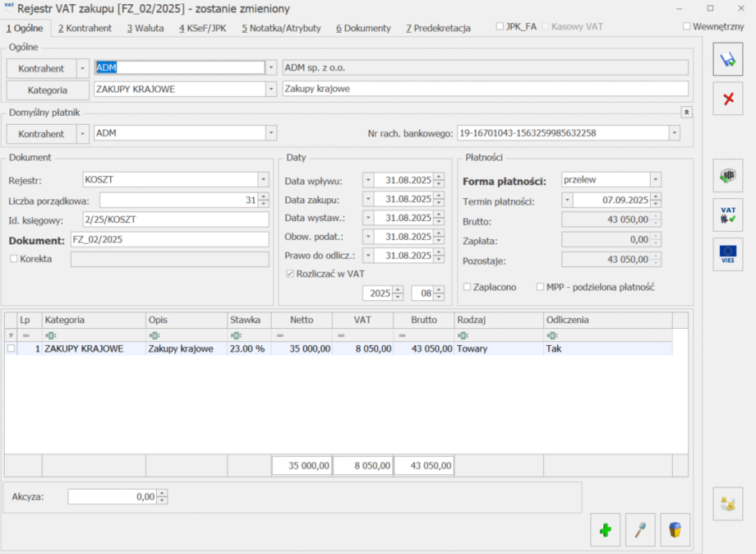Screen dimensions: 756x554
Task: Open the Forma płatności dropdown
Action: [x=655, y=179]
